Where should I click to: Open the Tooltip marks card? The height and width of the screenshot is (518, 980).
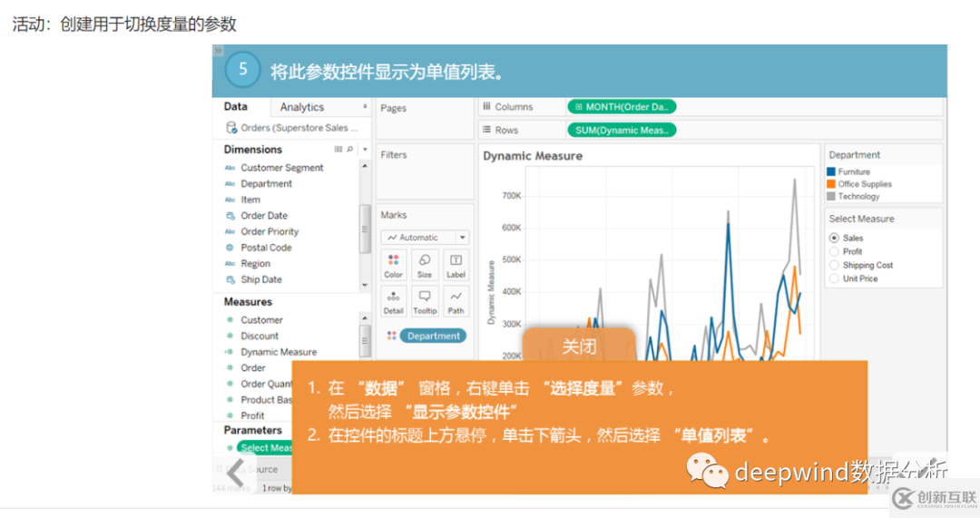[x=425, y=301]
